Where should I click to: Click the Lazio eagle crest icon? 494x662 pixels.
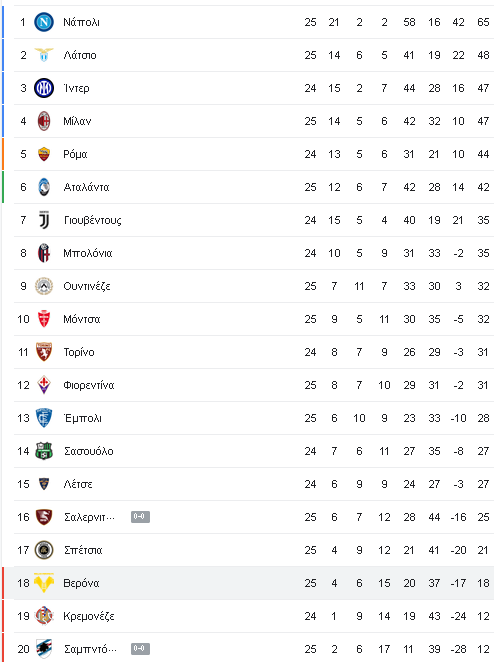[44, 55]
